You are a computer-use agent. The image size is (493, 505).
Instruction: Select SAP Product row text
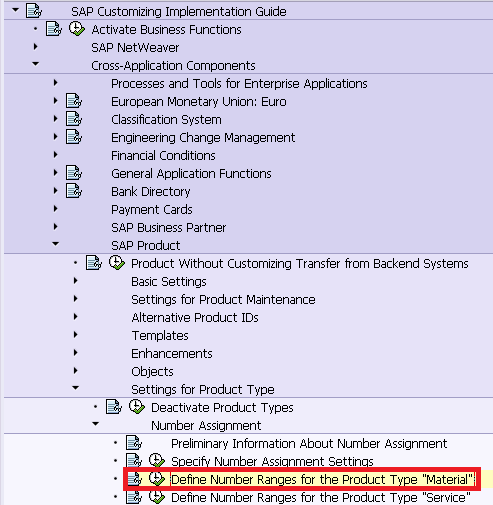point(146,246)
